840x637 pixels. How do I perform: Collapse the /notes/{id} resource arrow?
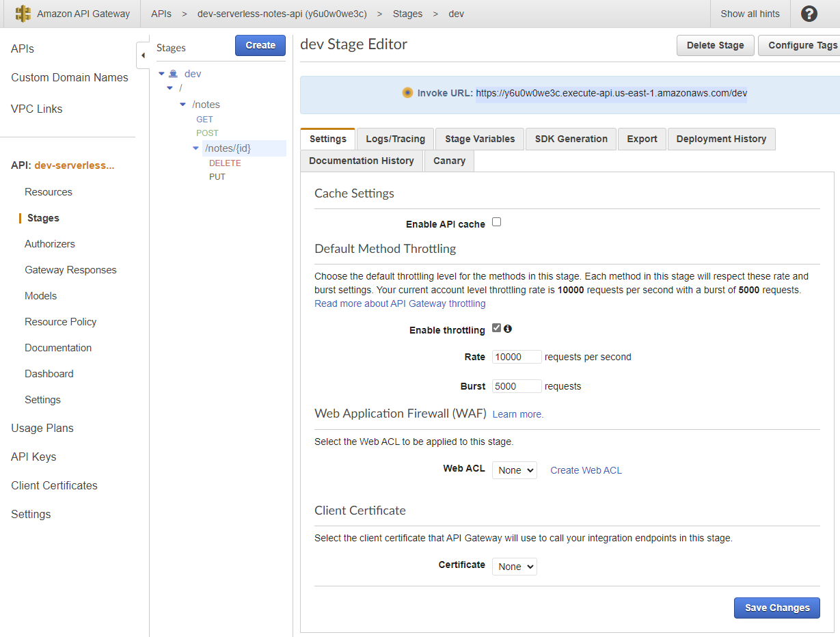(196, 148)
